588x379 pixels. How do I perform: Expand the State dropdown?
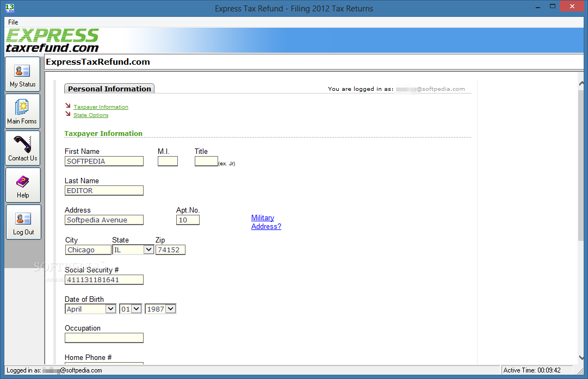point(148,249)
